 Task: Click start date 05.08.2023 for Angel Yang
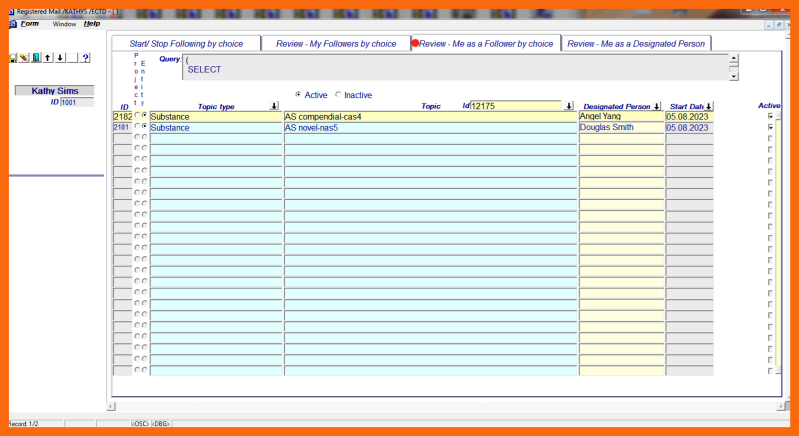(689, 117)
